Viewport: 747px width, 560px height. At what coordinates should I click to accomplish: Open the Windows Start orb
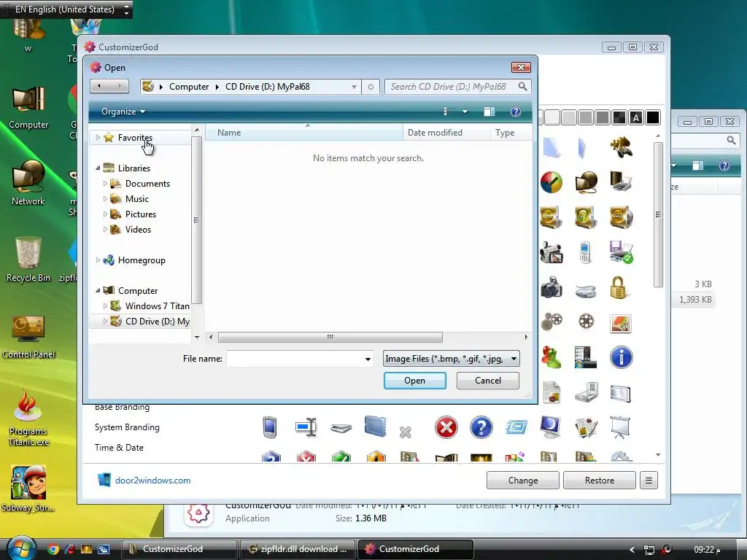21,548
